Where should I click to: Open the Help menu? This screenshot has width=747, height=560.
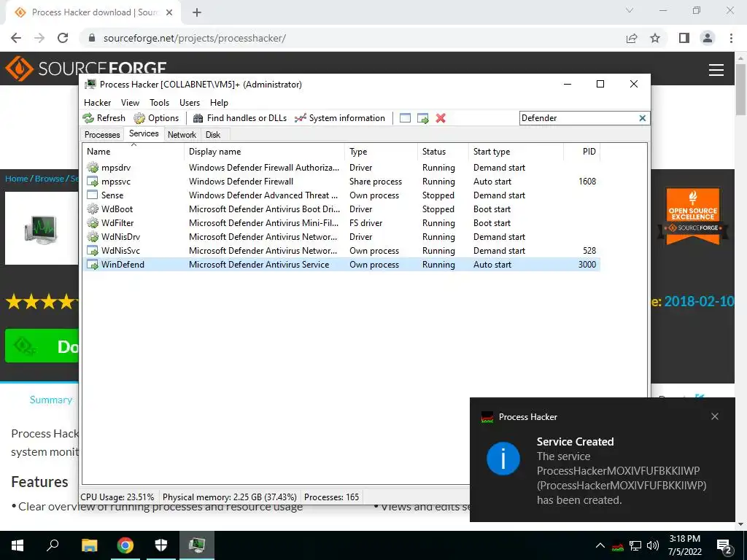219,102
